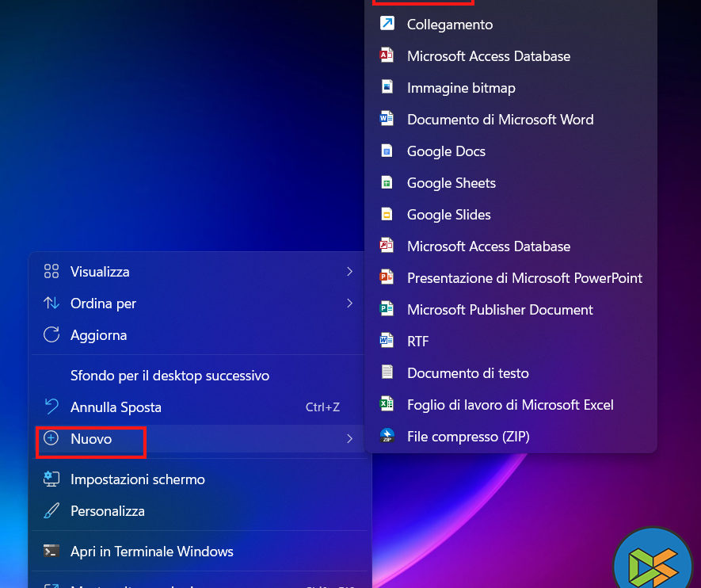Click the Collegamento shortcut arrow icon
The image size is (701, 588).
pyautogui.click(x=387, y=24)
